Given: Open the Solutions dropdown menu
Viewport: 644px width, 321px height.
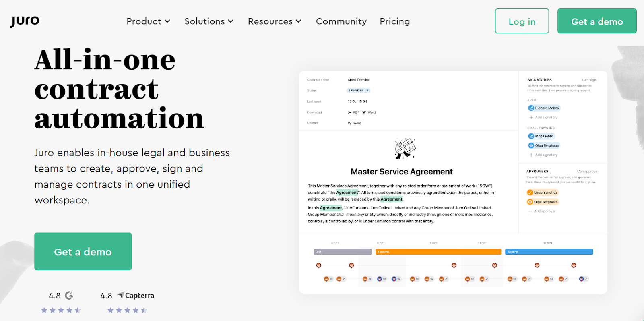Looking at the screenshot, I should coord(209,21).
